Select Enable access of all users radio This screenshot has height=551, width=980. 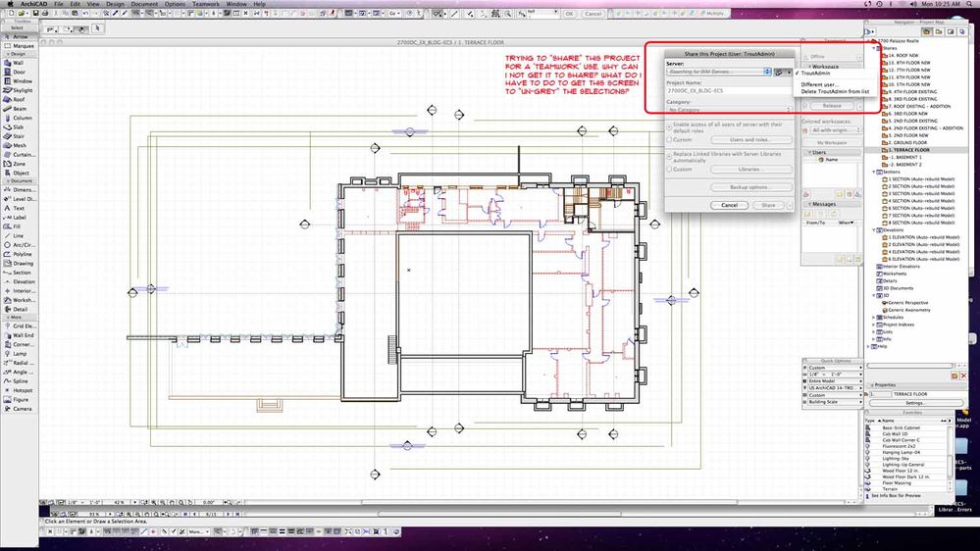point(669,127)
